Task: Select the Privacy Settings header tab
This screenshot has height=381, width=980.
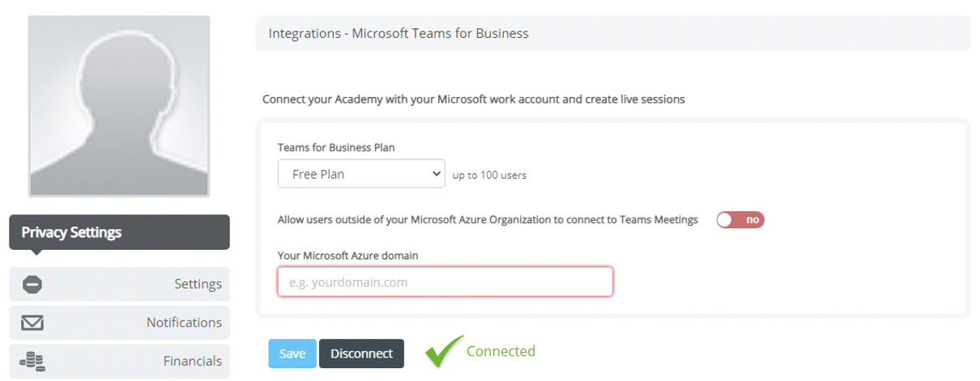Action: click(x=119, y=232)
